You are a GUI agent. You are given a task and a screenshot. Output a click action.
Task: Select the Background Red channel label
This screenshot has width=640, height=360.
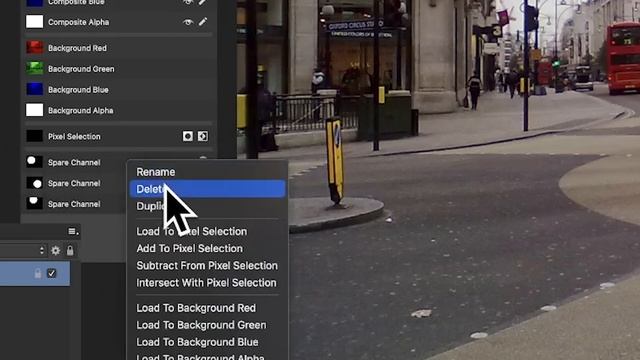[77, 48]
